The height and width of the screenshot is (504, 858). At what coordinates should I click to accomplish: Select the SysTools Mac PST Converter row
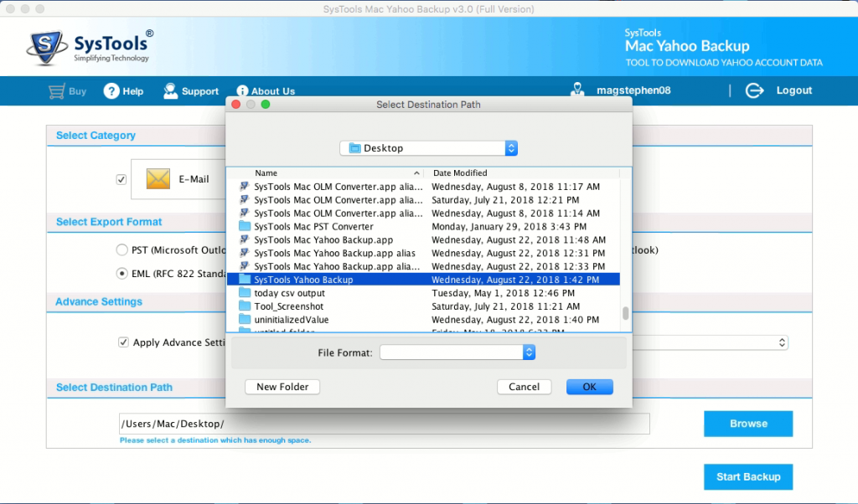(423, 226)
